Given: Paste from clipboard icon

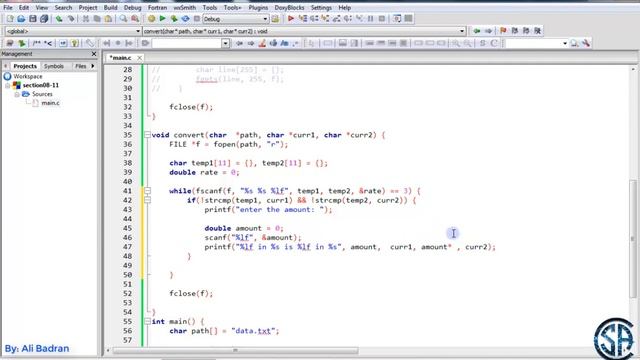Looking at the screenshot, I should [108, 19].
